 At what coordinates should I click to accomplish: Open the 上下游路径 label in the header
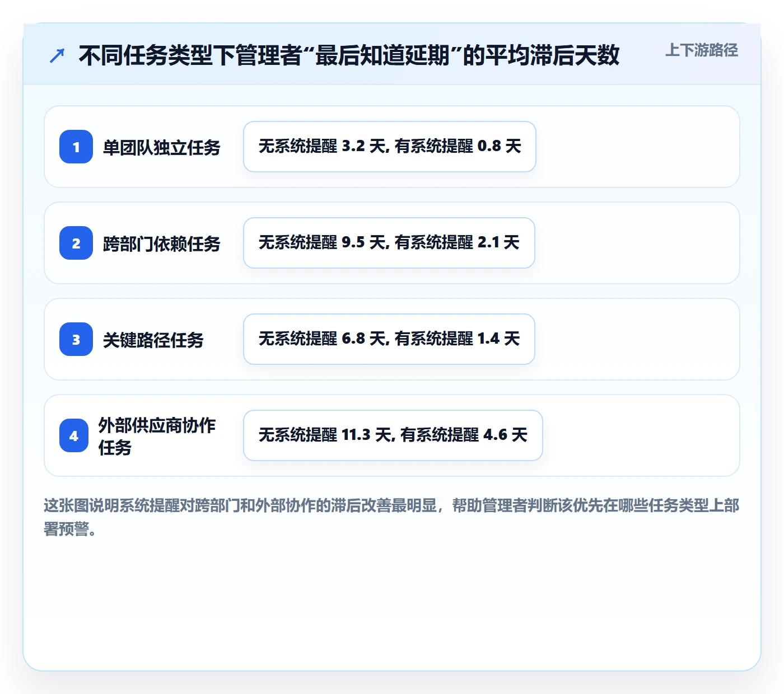[x=702, y=50]
